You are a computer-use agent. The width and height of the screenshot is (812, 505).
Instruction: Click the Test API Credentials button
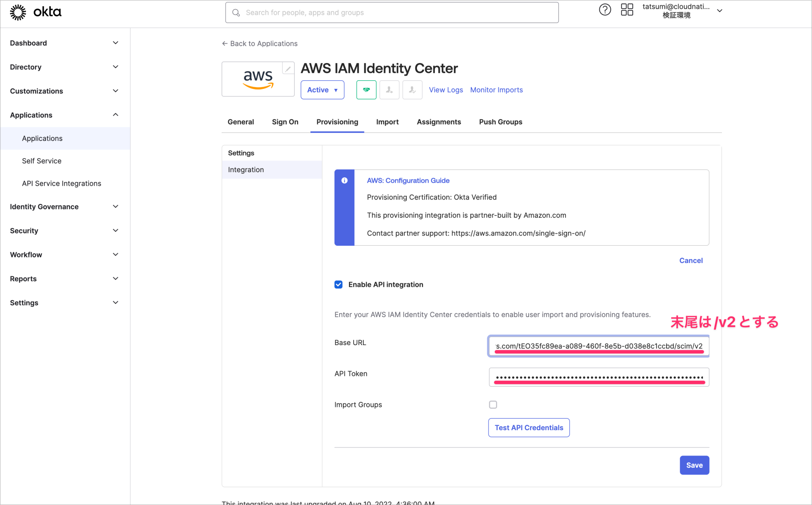click(529, 428)
